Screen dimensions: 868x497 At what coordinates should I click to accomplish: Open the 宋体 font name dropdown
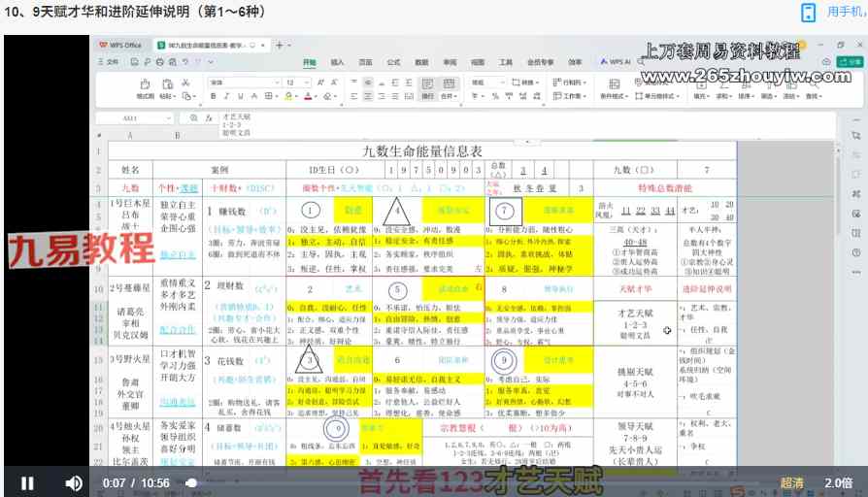pyautogui.click(x=243, y=83)
